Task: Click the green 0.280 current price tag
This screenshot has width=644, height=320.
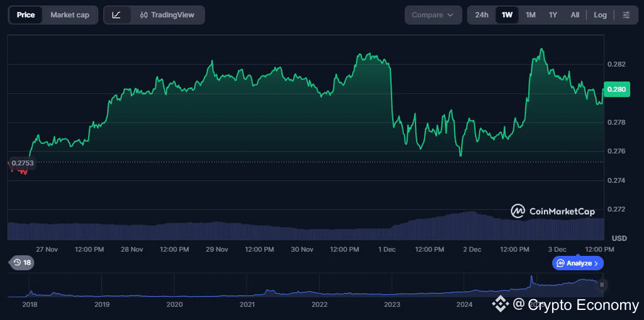Action: (x=616, y=89)
